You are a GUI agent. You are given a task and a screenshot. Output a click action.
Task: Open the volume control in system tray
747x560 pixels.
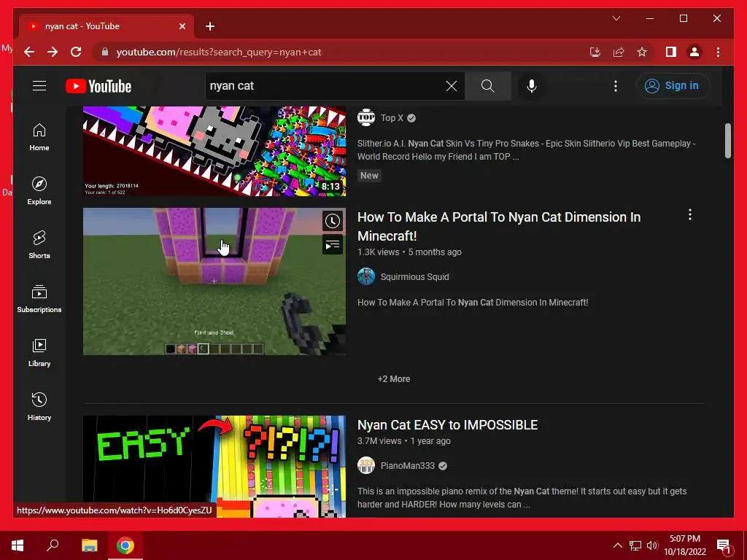pos(652,545)
